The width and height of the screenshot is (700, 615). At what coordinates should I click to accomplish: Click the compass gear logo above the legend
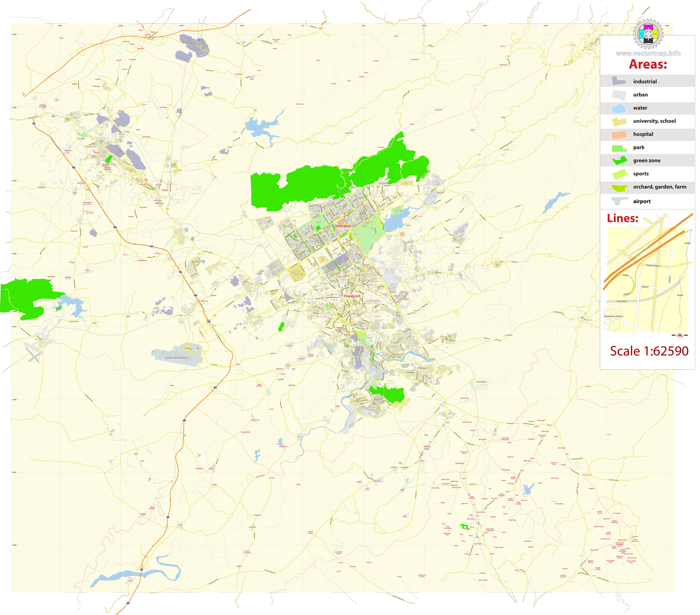click(x=648, y=34)
